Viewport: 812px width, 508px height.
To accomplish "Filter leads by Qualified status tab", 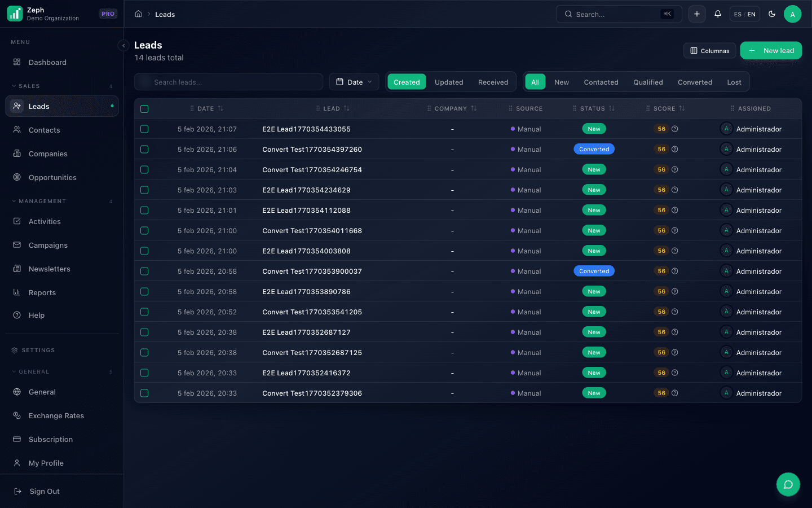I will click(648, 82).
